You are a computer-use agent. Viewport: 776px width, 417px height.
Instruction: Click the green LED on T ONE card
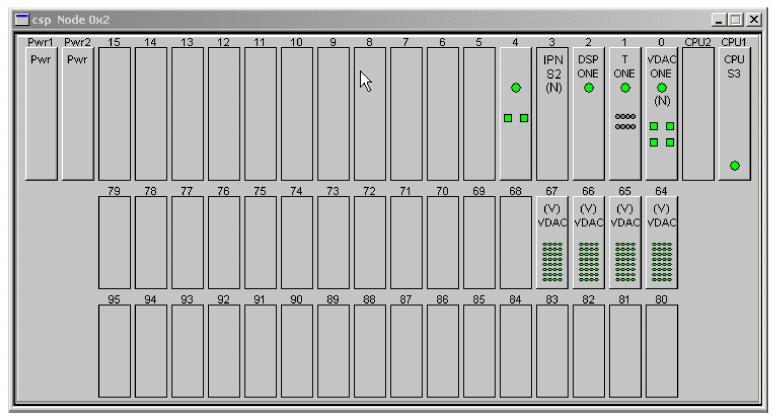625,88
